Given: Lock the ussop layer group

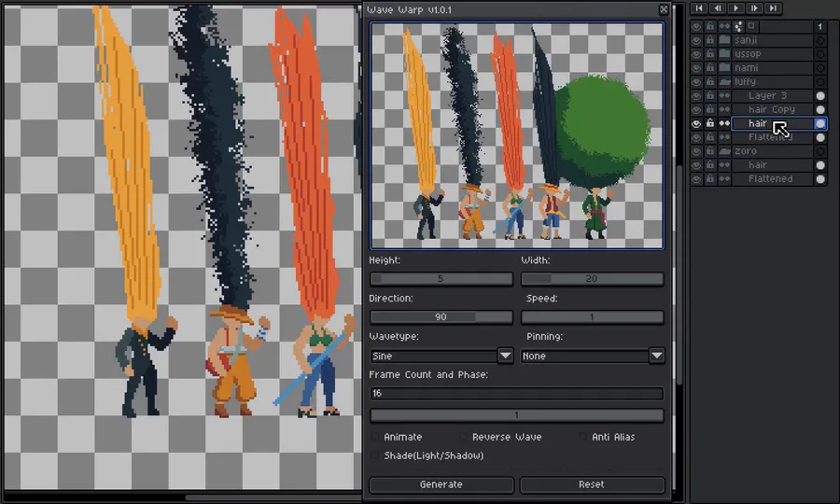Looking at the screenshot, I should pos(710,54).
